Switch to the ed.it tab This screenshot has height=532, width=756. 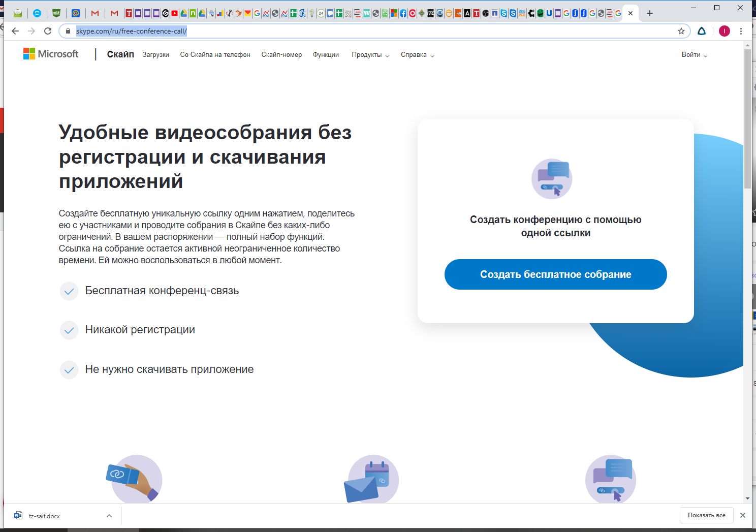tap(56, 13)
